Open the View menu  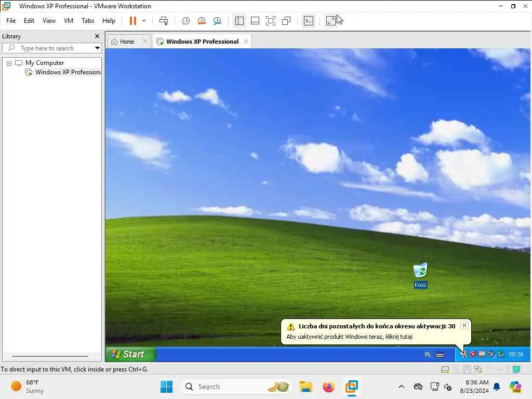coord(49,21)
